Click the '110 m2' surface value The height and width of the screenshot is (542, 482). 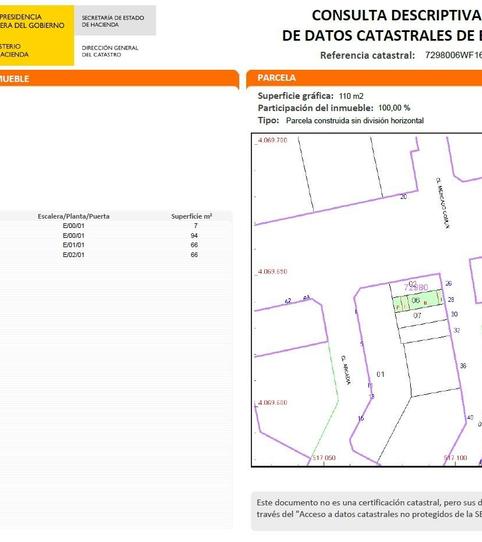[x=351, y=96]
